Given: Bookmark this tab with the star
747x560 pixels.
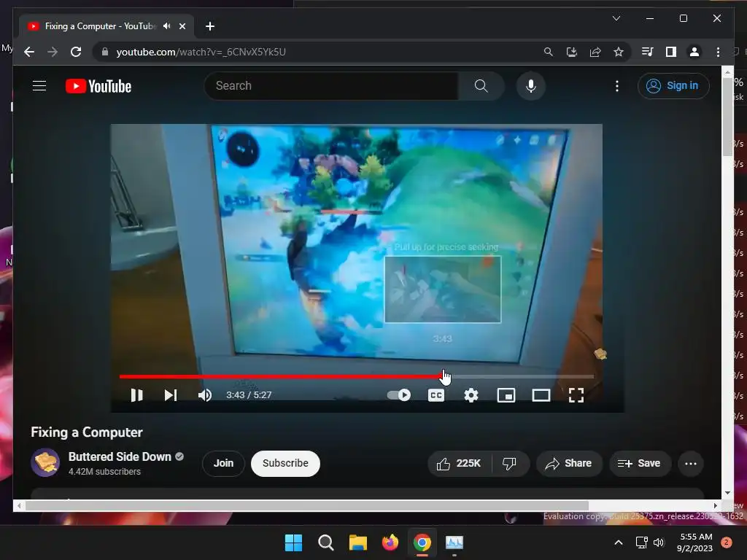Looking at the screenshot, I should [x=619, y=52].
